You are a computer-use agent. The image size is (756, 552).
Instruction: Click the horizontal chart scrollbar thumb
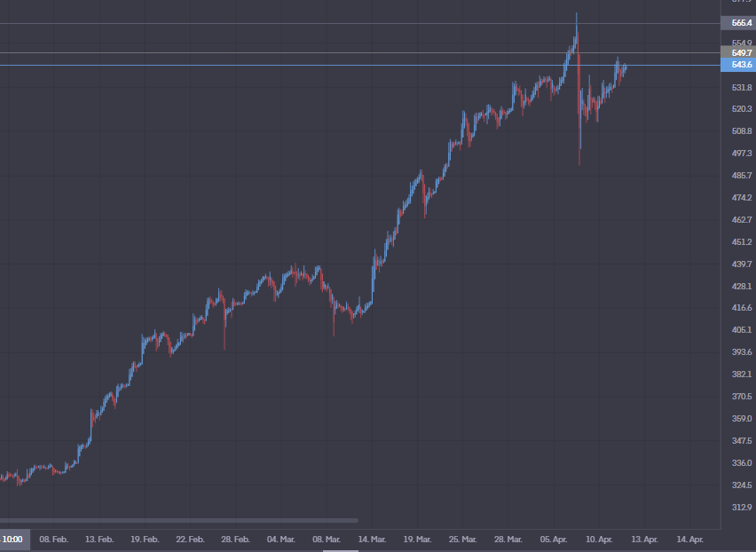177,520
